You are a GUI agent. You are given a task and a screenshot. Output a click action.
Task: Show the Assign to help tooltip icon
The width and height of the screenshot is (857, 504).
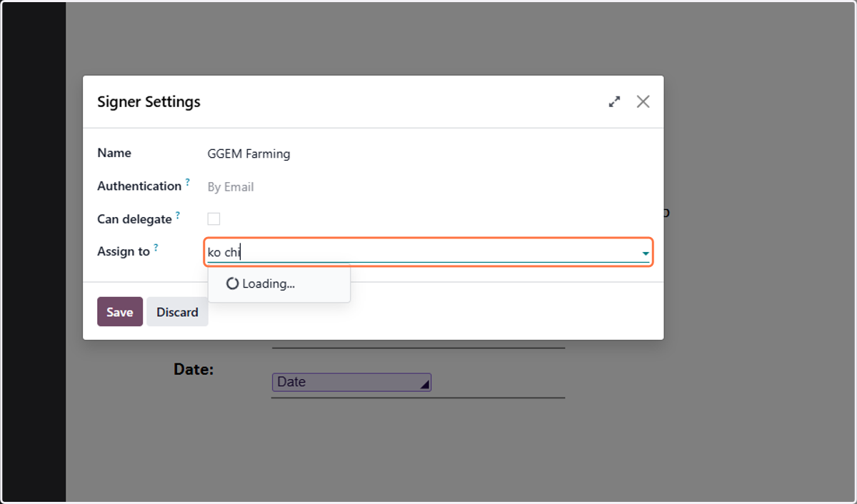point(156,248)
